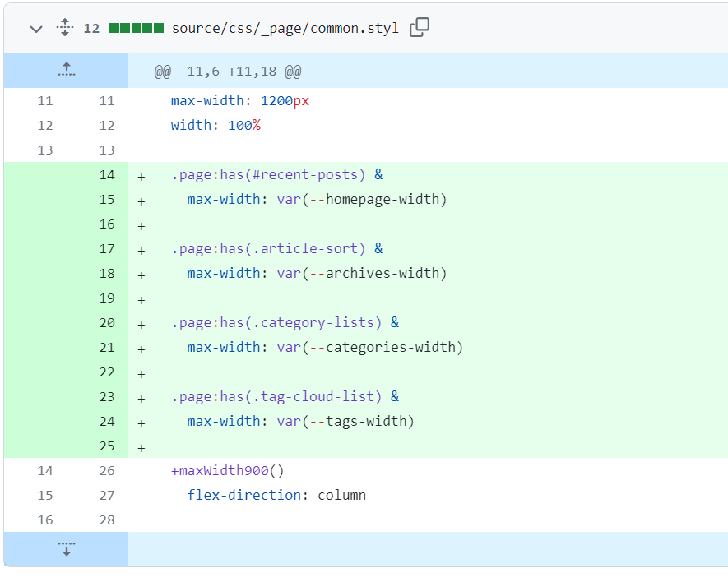Click the +maxWidth900() code line

click(x=227, y=471)
